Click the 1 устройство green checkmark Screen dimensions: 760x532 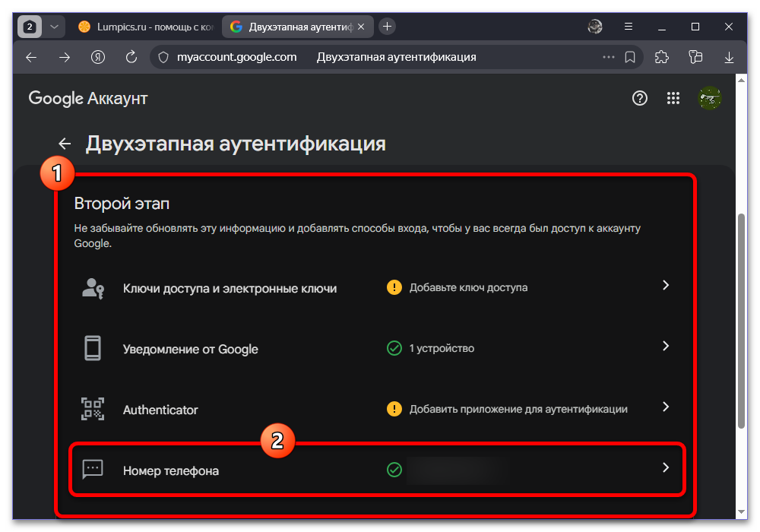[394, 348]
